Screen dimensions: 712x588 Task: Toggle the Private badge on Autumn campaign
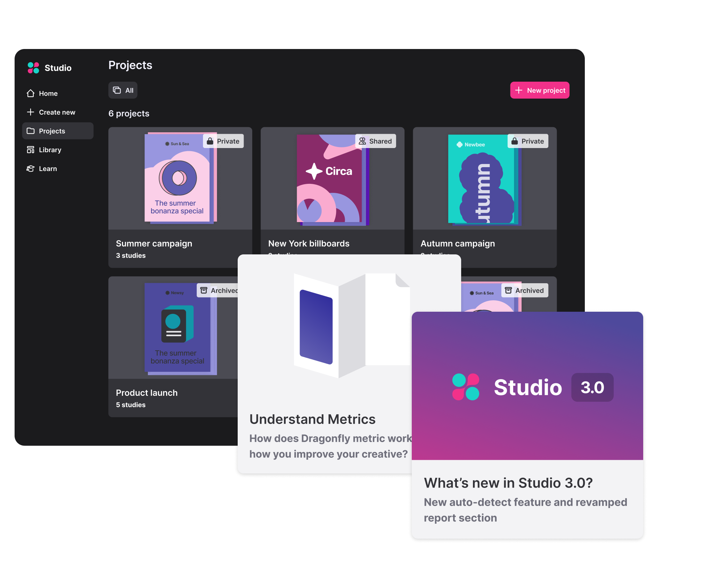click(x=527, y=141)
